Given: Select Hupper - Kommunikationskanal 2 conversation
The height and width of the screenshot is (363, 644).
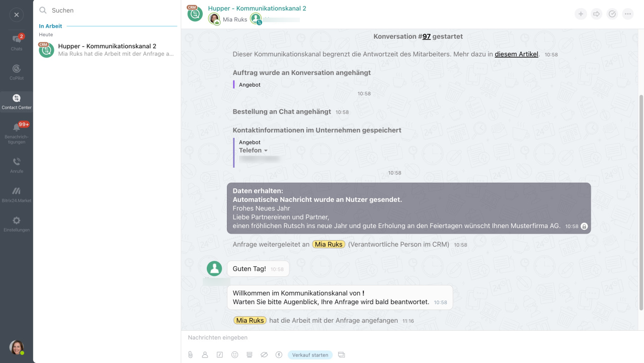Looking at the screenshot, I should (107, 49).
